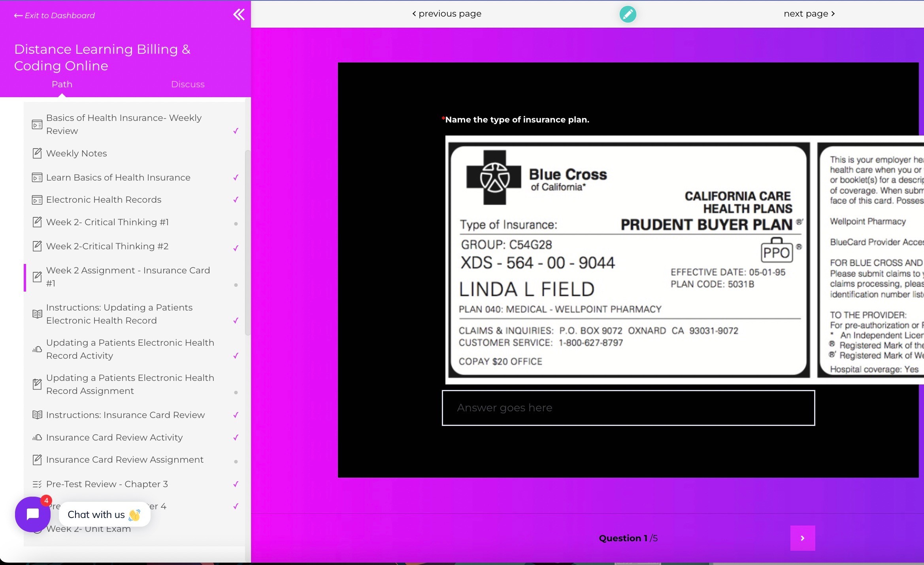Screen dimensions: 924x565
Task: Click the teal pencil edit icon
Action: coord(628,14)
